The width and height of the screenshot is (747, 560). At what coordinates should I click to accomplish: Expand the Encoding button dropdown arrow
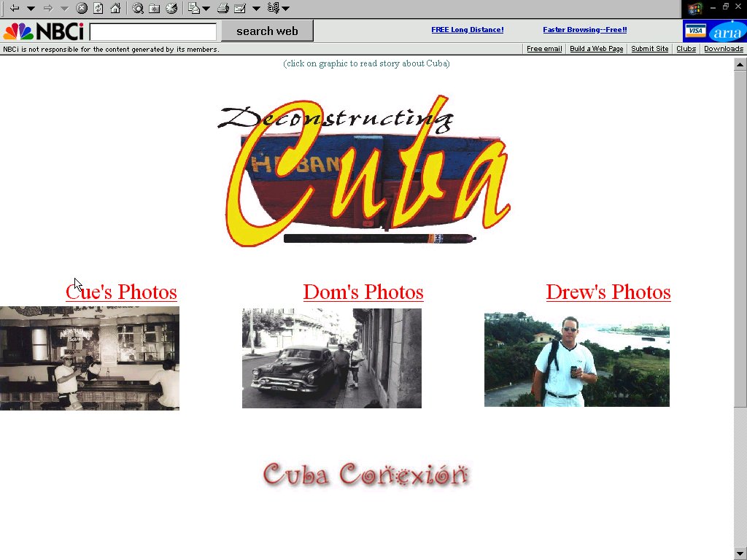[x=286, y=9]
